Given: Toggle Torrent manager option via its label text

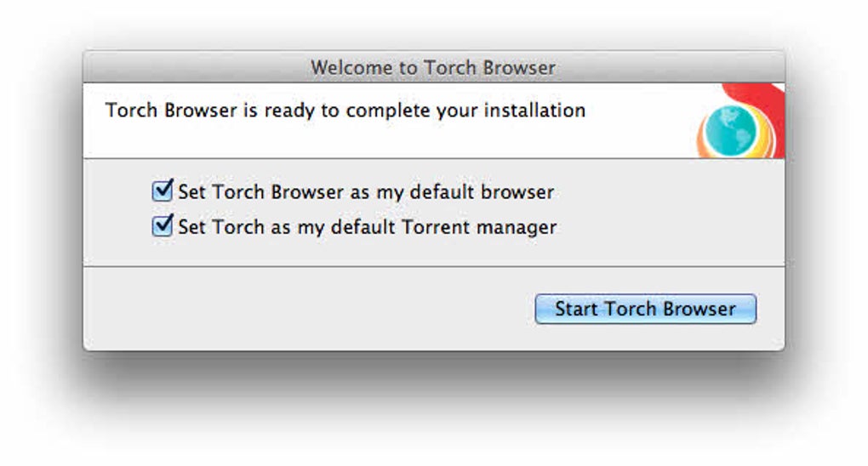Looking at the screenshot, I should (x=367, y=228).
